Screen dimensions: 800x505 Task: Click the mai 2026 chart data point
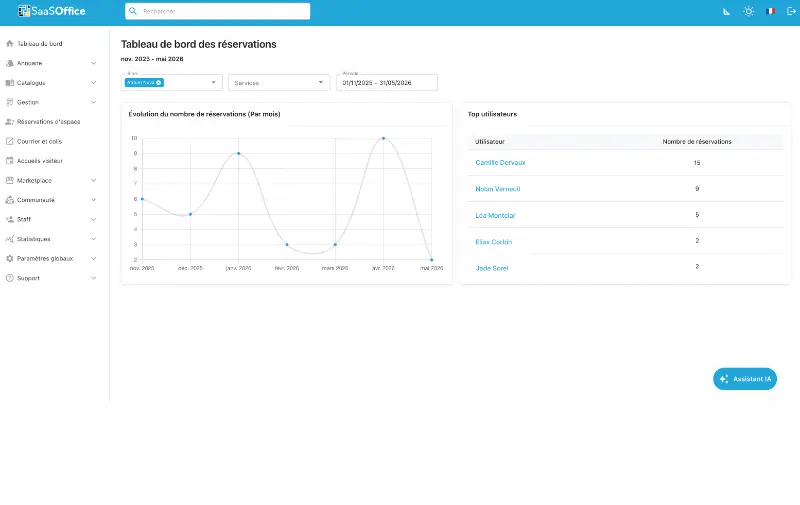click(x=432, y=260)
